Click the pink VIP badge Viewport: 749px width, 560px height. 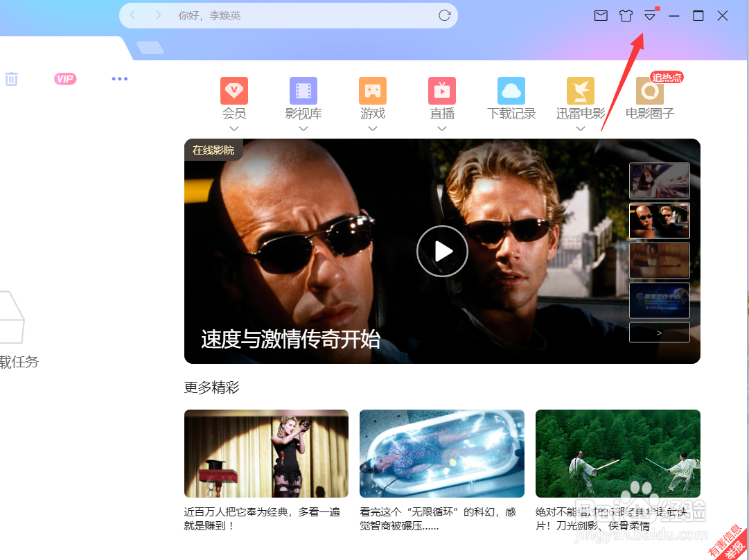(65, 79)
